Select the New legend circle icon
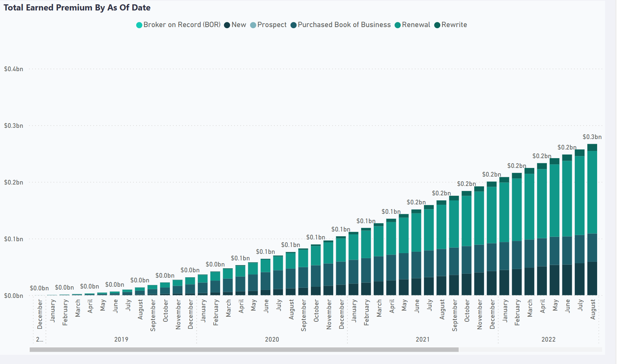The width and height of the screenshot is (617, 364). (x=227, y=25)
